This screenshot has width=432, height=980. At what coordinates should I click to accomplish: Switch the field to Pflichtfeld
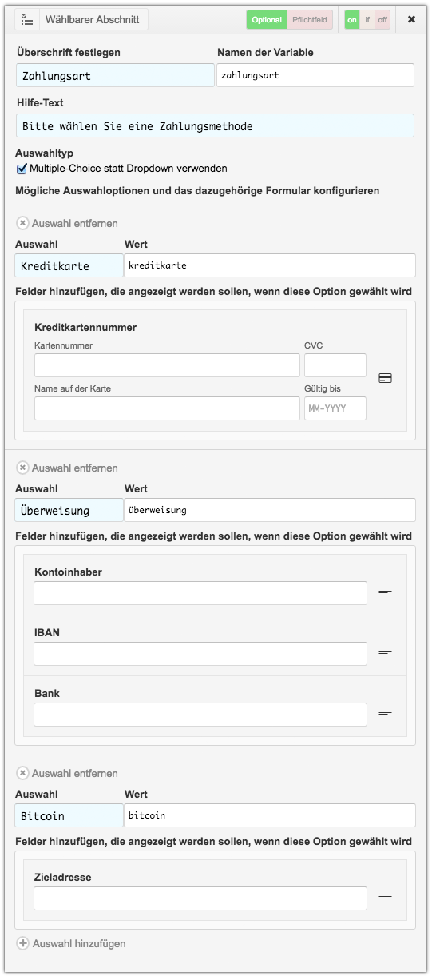tap(310, 20)
